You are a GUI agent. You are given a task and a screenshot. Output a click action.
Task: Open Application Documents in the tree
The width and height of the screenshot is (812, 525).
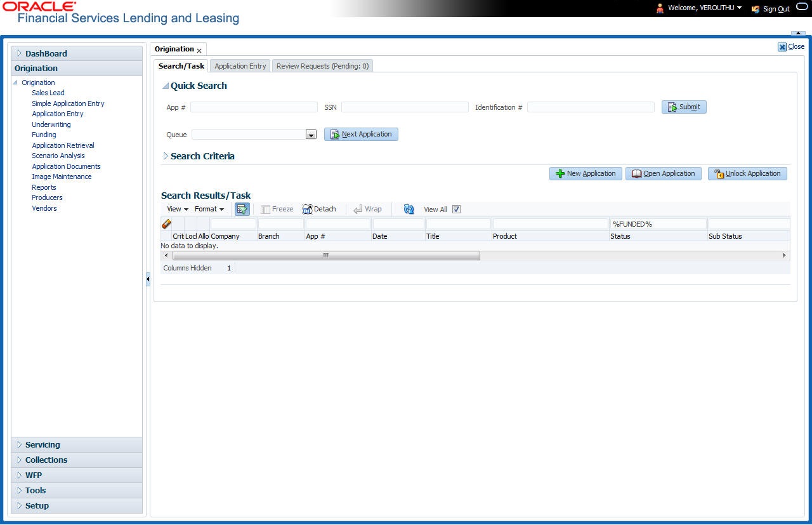pyautogui.click(x=66, y=166)
